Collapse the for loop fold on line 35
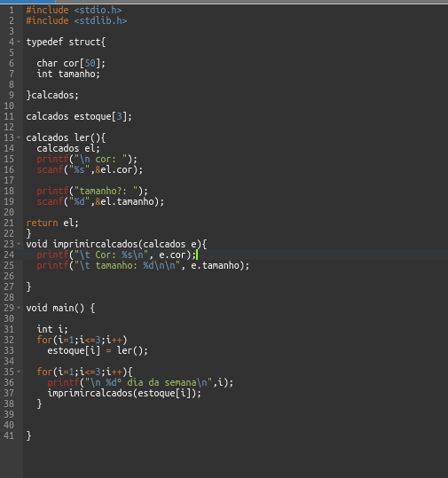448x478 pixels. [19, 372]
